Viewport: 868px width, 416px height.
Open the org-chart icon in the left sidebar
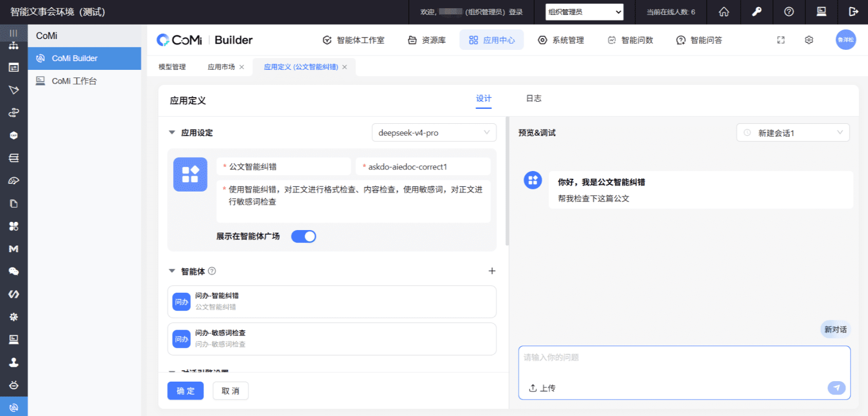[13, 46]
